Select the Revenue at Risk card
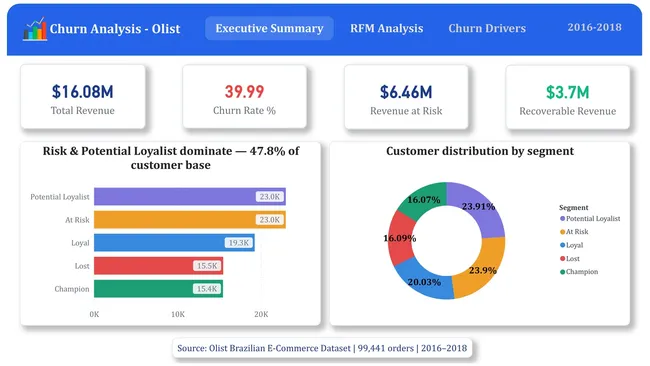Image resolution: width=650 pixels, height=366 pixels. pyautogui.click(x=406, y=97)
